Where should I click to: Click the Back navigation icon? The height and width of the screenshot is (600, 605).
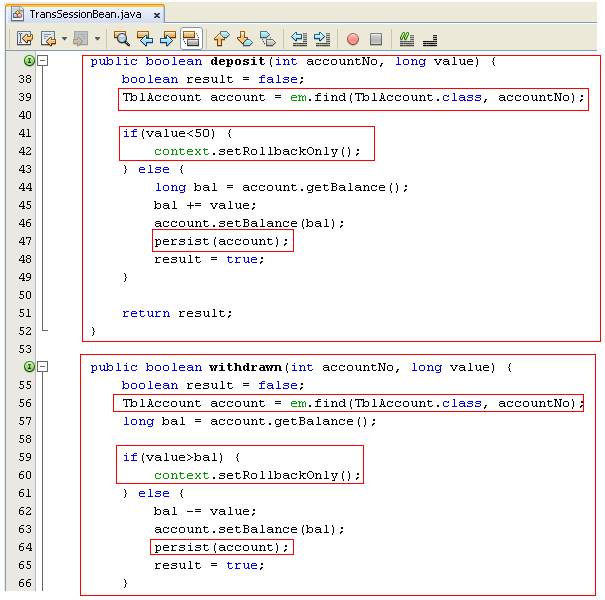click(49, 39)
